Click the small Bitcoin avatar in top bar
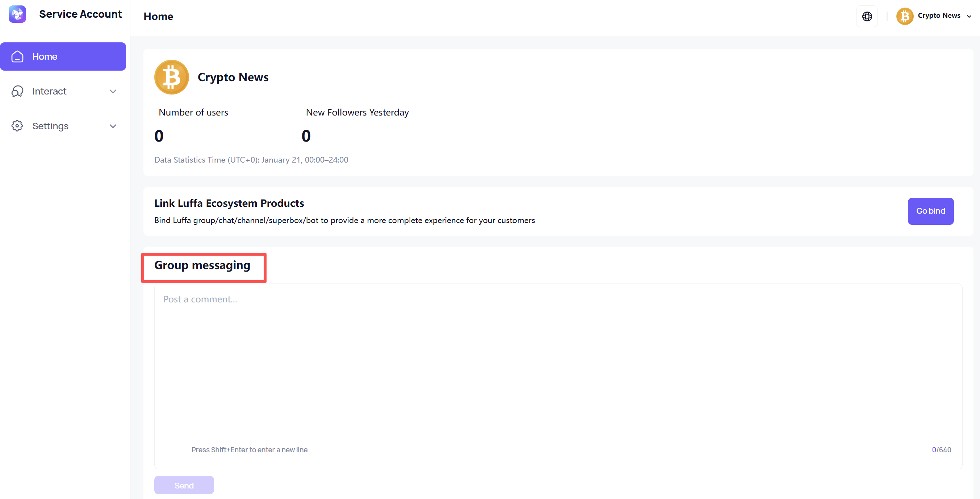This screenshot has width=980, height=499. 904,16
